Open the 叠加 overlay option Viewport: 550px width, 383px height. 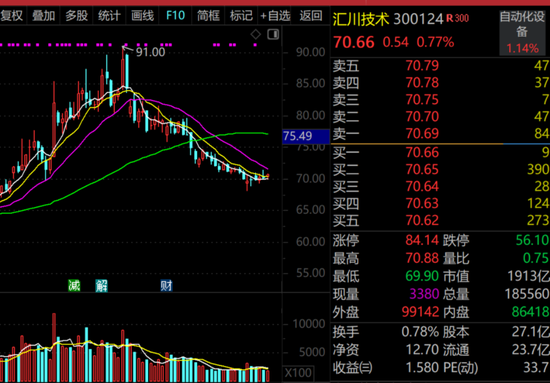click(43, 16)
